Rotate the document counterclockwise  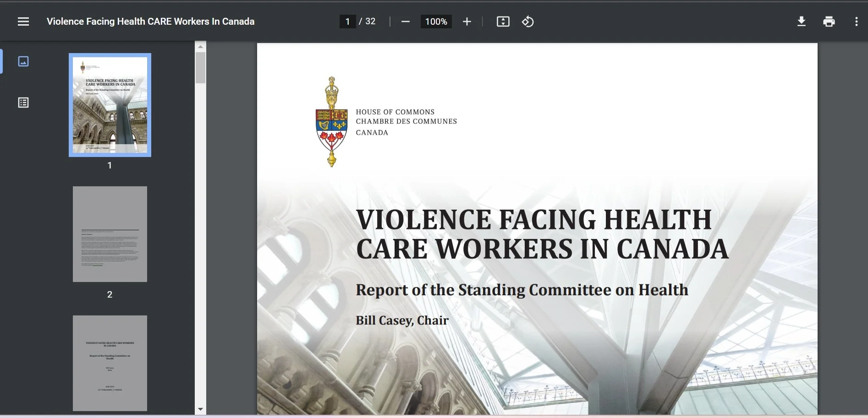[527, 22]
